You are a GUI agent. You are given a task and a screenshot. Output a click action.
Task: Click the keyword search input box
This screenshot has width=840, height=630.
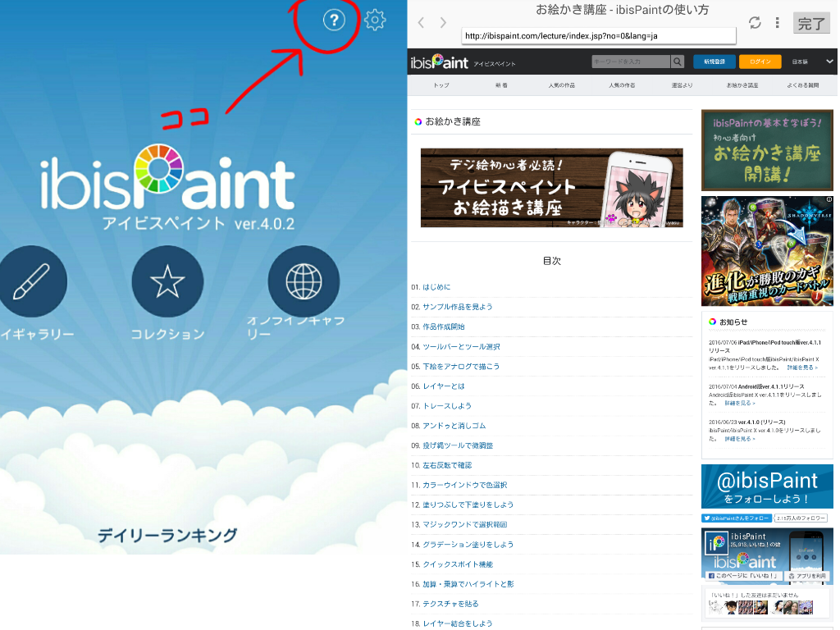pyautogui.click(x=631, y=62)
